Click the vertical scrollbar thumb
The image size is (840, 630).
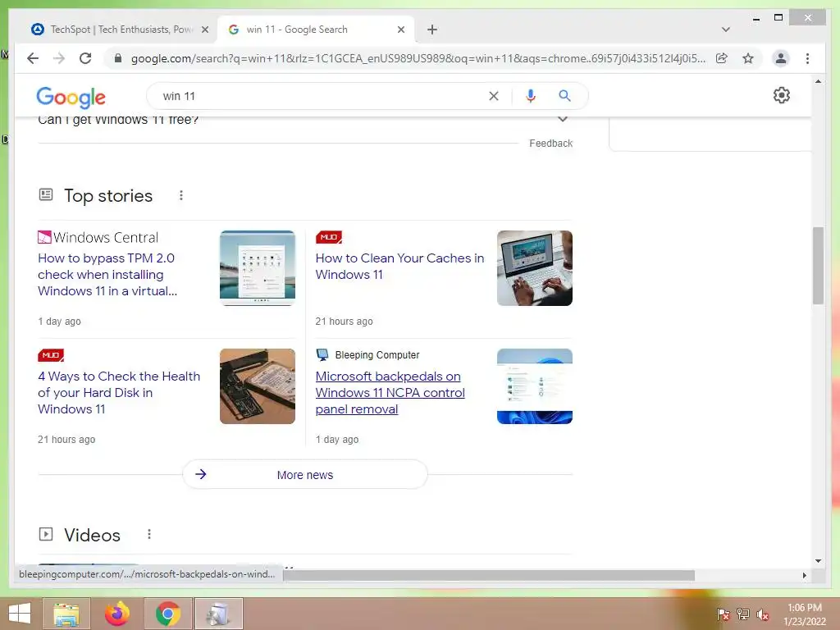818,266
